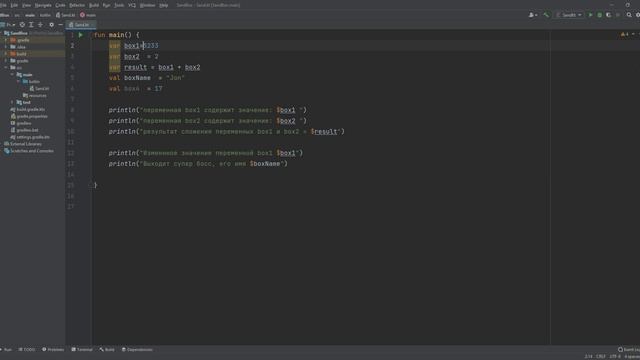Collapse the main folder in the tree
The height and width of the screenshot is (360, 640).
(12, 75)
